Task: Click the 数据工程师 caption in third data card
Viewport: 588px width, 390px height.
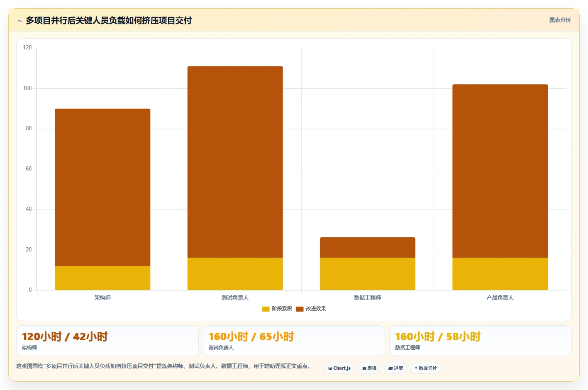Action: [x=407, y=348]
